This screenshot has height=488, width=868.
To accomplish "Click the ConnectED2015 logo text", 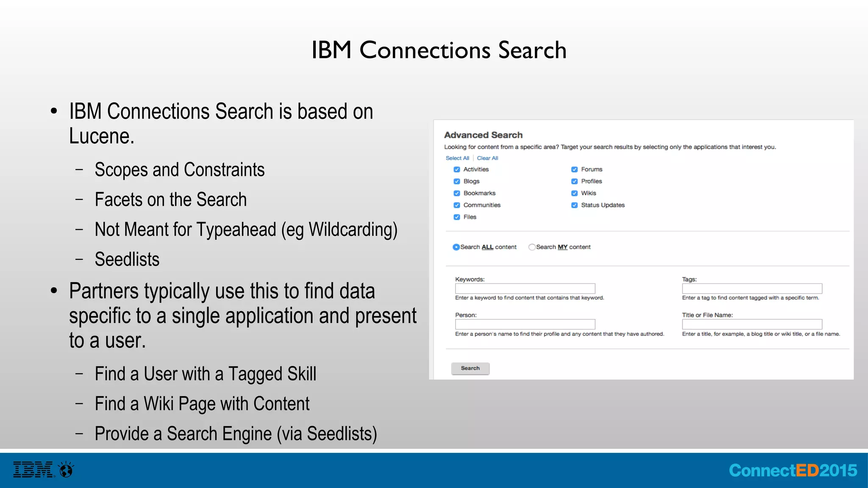I will (793, 470).
